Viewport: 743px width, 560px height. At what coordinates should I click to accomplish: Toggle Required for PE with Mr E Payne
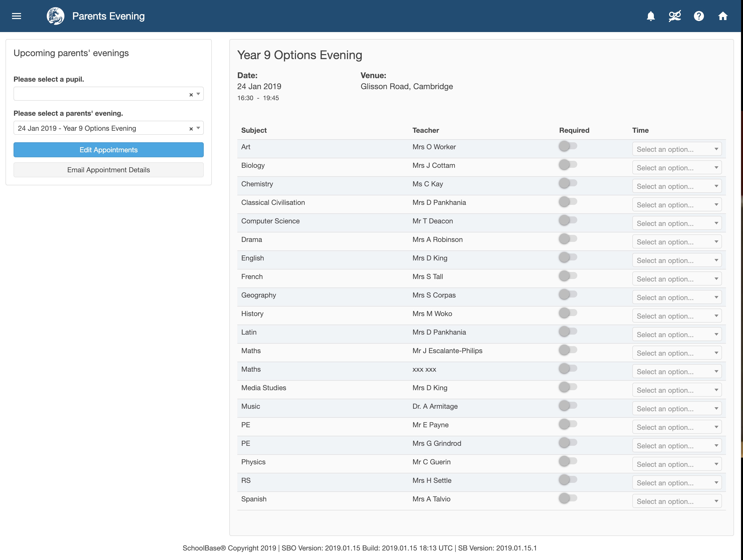click(568, 424)
